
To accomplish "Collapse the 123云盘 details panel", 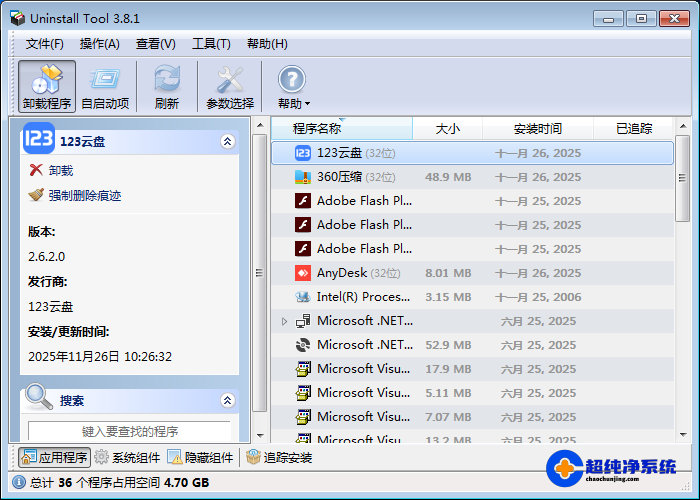I will pos(228,142).
